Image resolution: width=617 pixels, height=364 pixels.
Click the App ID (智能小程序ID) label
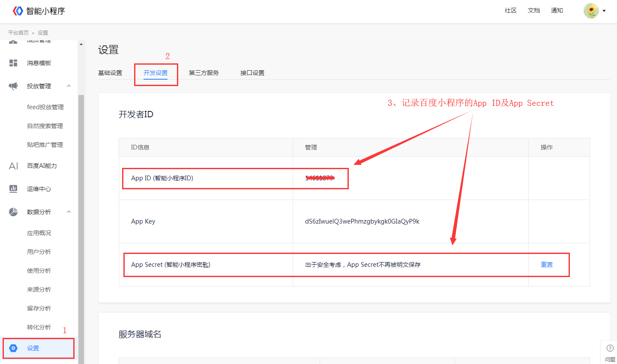click(162, 178)
